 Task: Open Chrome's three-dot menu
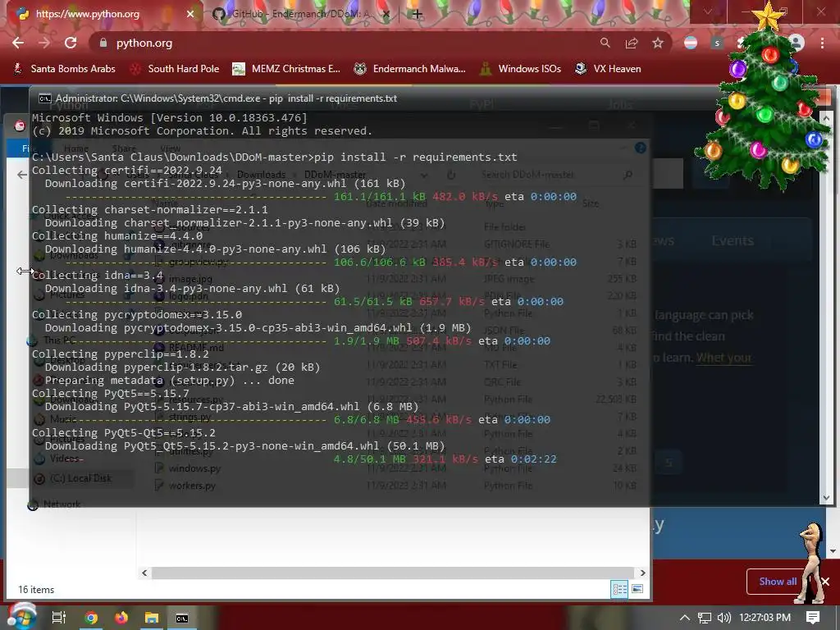pos(822,43)
